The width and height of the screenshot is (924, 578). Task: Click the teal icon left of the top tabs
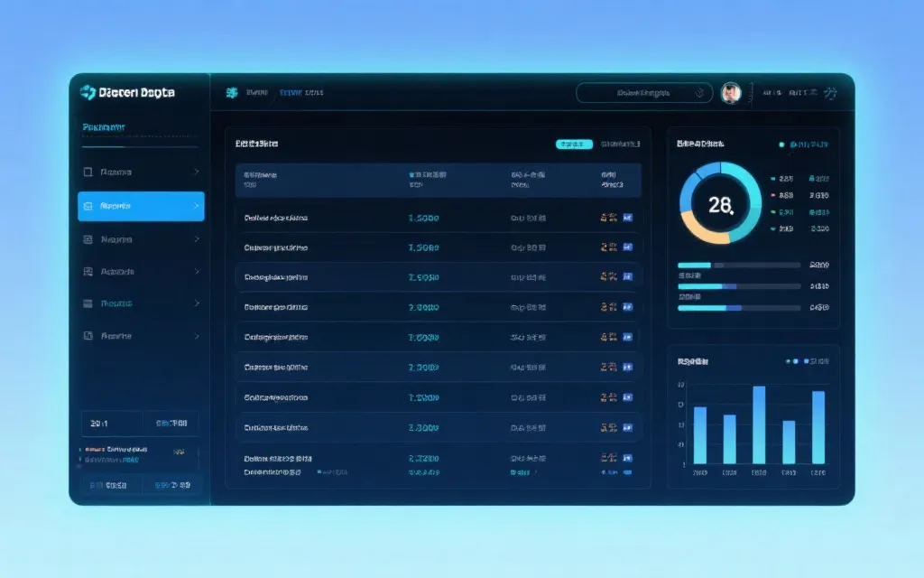pyautogui.click(x=232, y=92)
